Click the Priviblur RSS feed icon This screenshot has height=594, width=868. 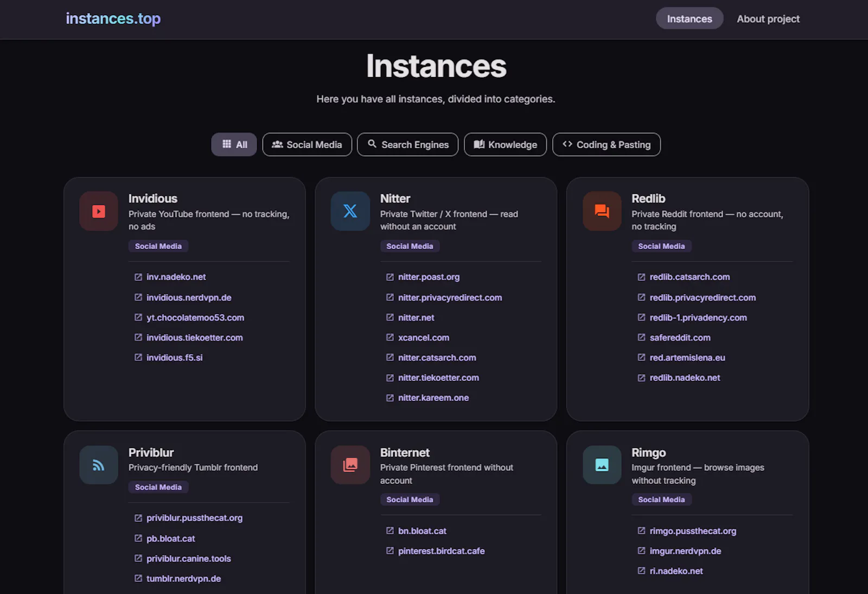pos(99,465)
